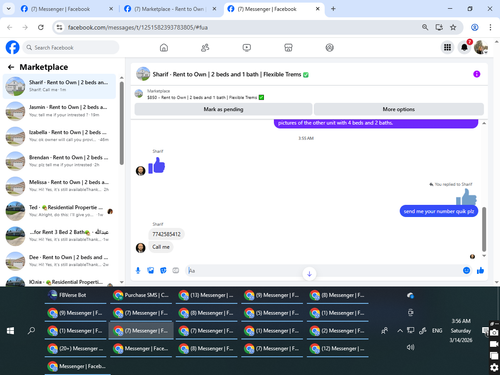Click the phone number 7742585412 message
This screenshot has height=375, width=500.
click(166, 234)
